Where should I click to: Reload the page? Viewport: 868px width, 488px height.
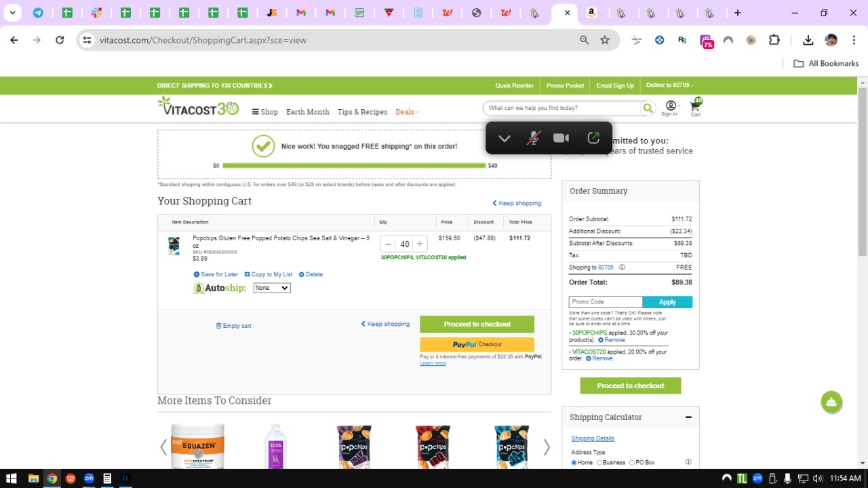click(60, 40)
